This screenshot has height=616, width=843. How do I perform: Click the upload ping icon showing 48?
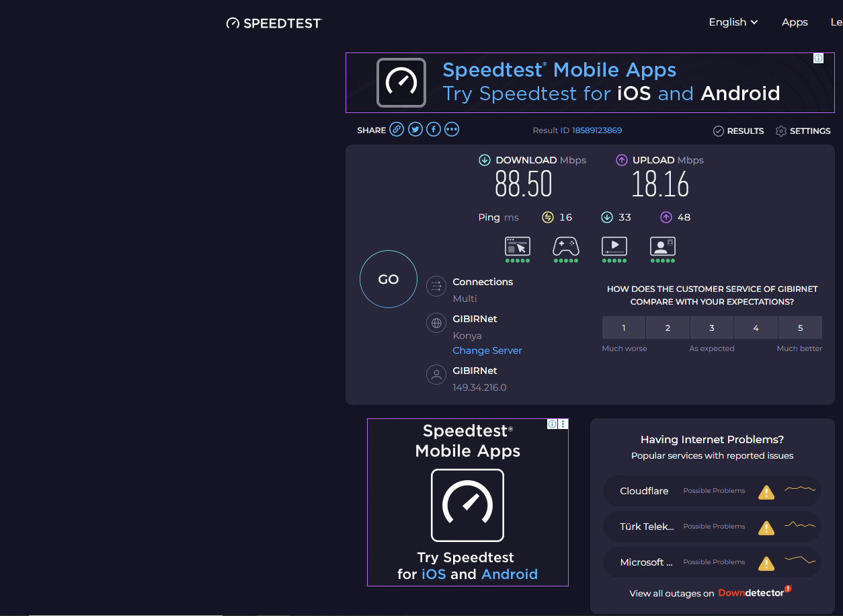pyautogui.click(x=666, y=217)
